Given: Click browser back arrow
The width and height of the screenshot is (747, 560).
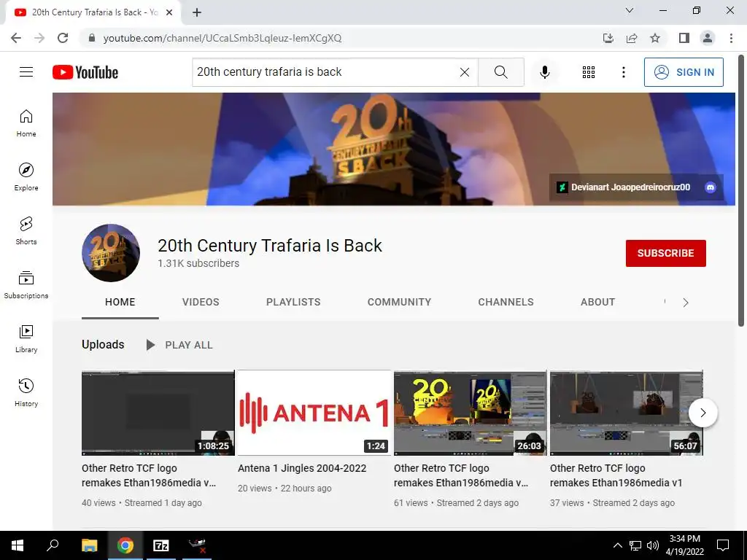Looking at the screenshot, I should (x=16, y=38).
